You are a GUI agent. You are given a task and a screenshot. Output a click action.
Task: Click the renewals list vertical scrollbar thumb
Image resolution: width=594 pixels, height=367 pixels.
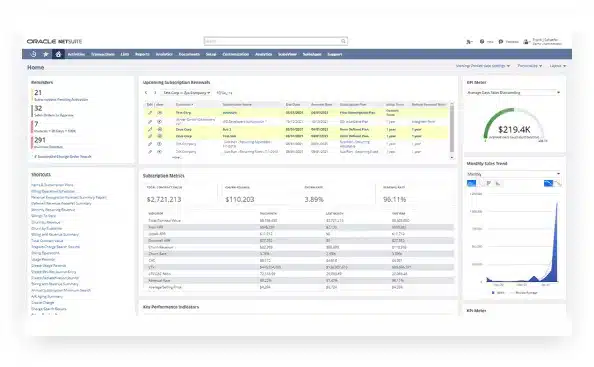pos(452,128)
